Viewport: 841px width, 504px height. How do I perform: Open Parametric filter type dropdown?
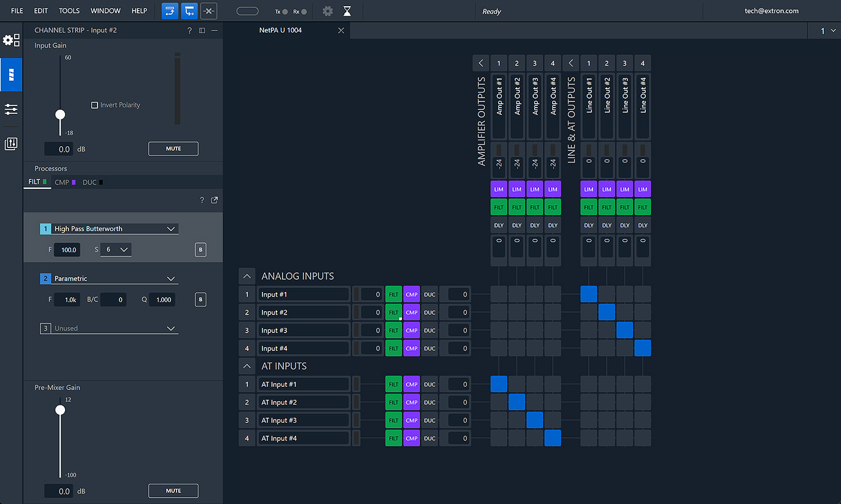[x=115, y=279]
